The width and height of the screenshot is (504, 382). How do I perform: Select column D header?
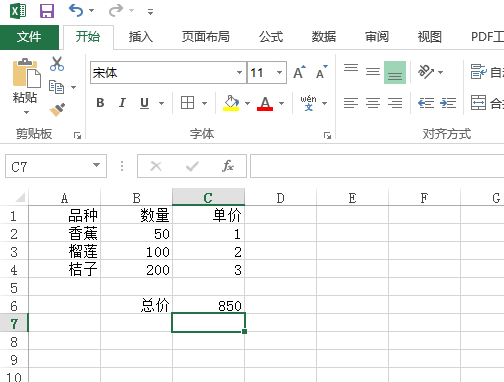pyautogui.click(x=280, y=198)
